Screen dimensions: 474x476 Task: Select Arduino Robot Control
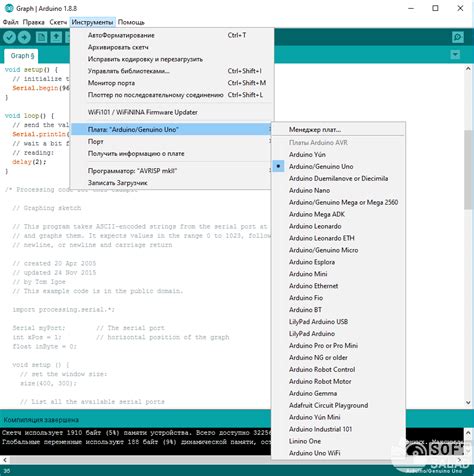click(x=339, y=370)
